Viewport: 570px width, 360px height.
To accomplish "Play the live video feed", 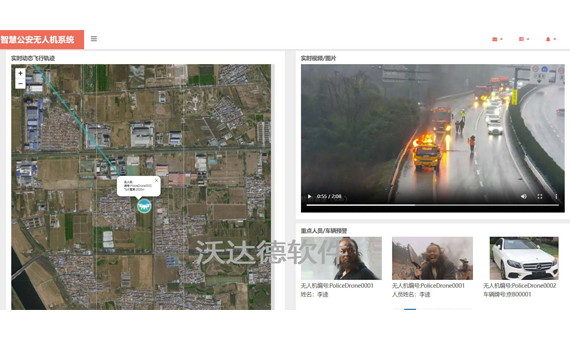I will click(309, 196).
